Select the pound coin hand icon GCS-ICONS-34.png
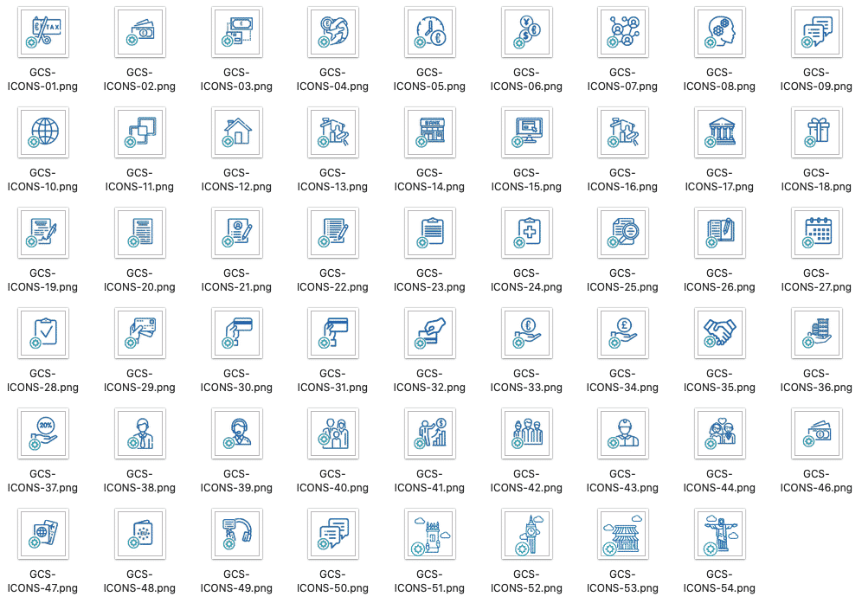 pyautogui.click(x=623, y=333)
